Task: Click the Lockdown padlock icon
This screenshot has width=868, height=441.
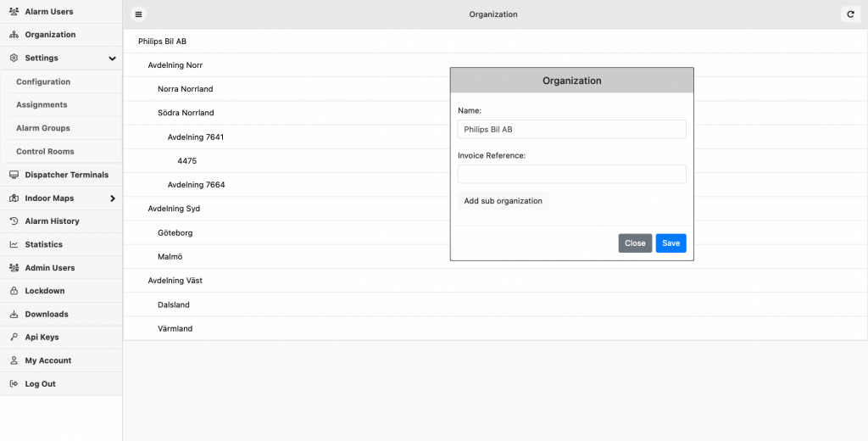Action: click(14, 291)
